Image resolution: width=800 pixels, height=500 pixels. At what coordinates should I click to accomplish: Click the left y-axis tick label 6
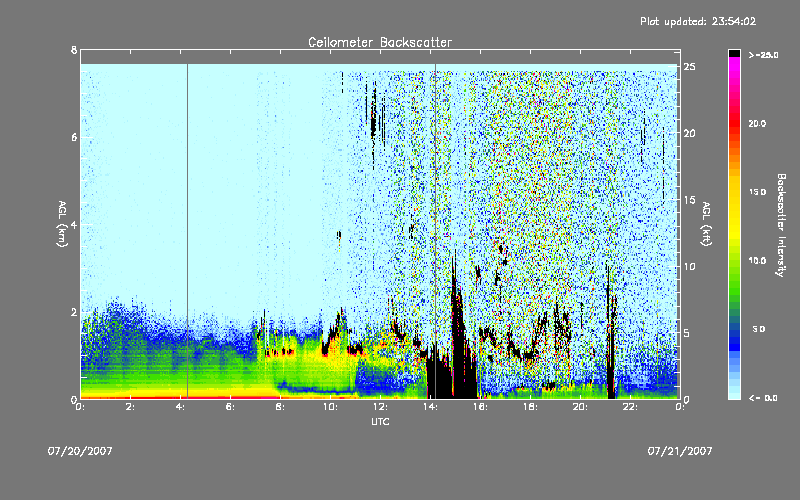click(74, 137)
